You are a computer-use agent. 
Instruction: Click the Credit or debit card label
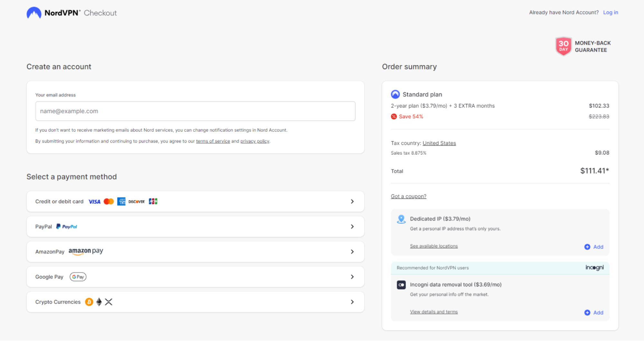coord(59,201)
